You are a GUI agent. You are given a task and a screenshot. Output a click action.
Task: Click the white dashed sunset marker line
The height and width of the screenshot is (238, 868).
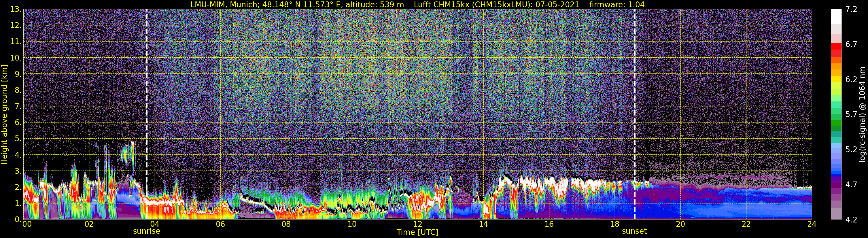coord(634,114)
